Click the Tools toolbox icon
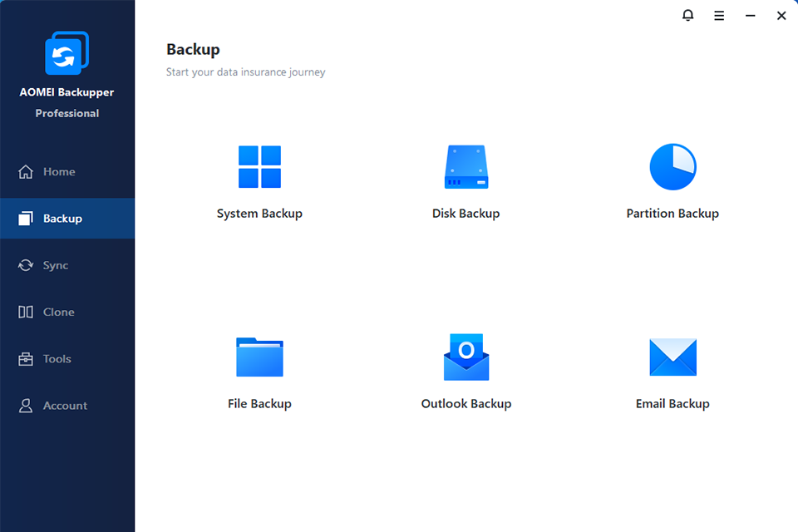 tap(26, 359)
